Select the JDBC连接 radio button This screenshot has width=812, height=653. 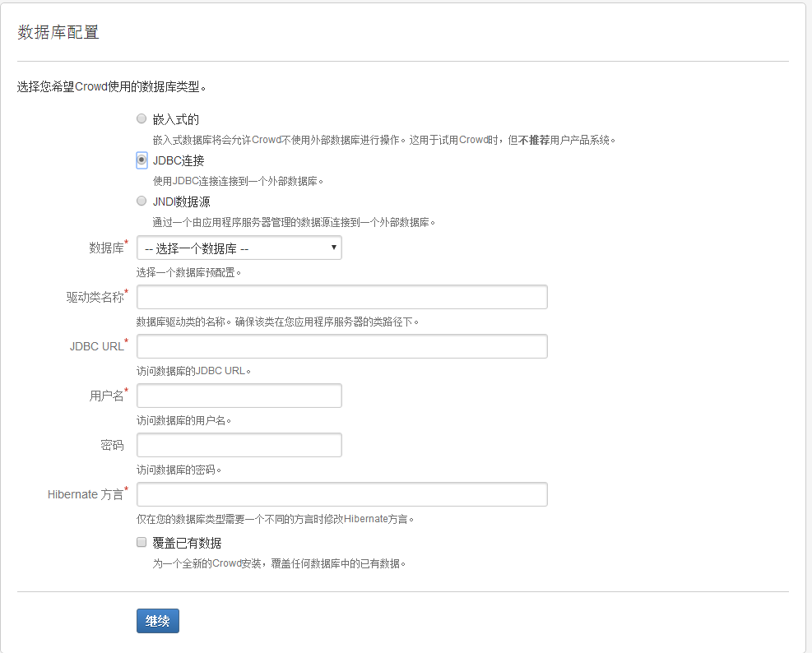141,160
